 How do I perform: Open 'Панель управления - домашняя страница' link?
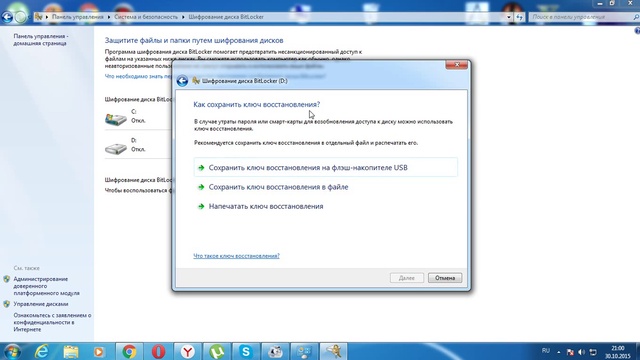(41, 40)
